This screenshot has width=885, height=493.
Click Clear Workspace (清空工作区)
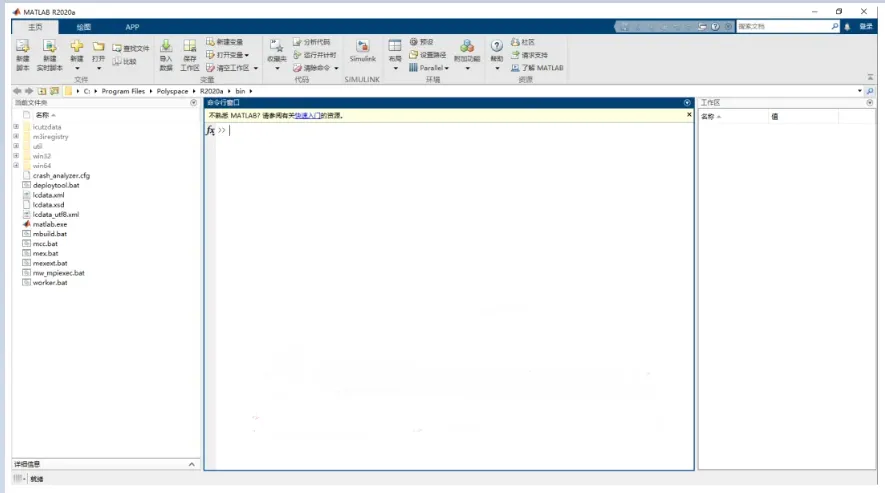coord(227,68)
